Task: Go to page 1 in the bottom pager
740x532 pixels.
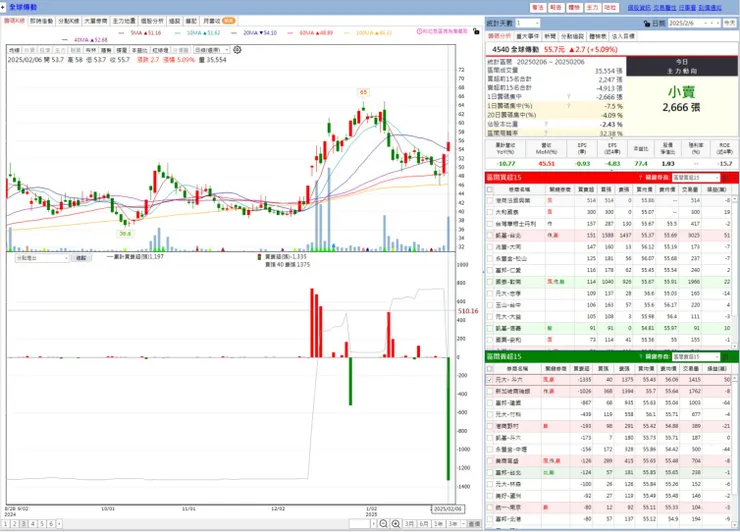Action: (x=5, y=524)
